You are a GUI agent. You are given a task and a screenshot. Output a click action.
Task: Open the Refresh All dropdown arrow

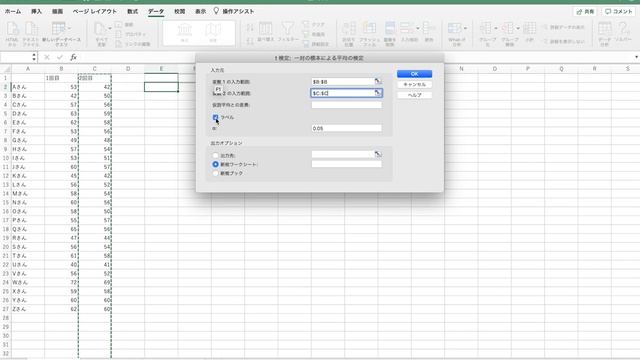pos(110,28)
